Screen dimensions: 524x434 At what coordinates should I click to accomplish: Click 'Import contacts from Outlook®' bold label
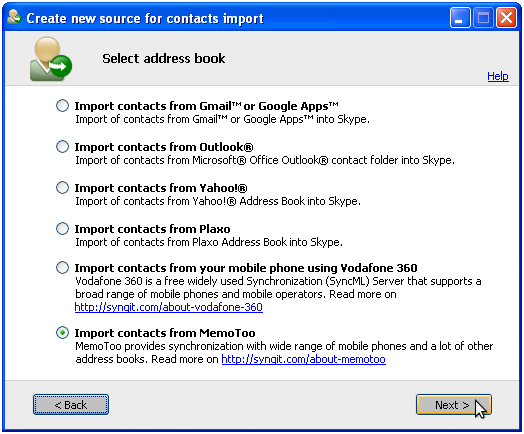pyautogui.click(x=164, y=147)
